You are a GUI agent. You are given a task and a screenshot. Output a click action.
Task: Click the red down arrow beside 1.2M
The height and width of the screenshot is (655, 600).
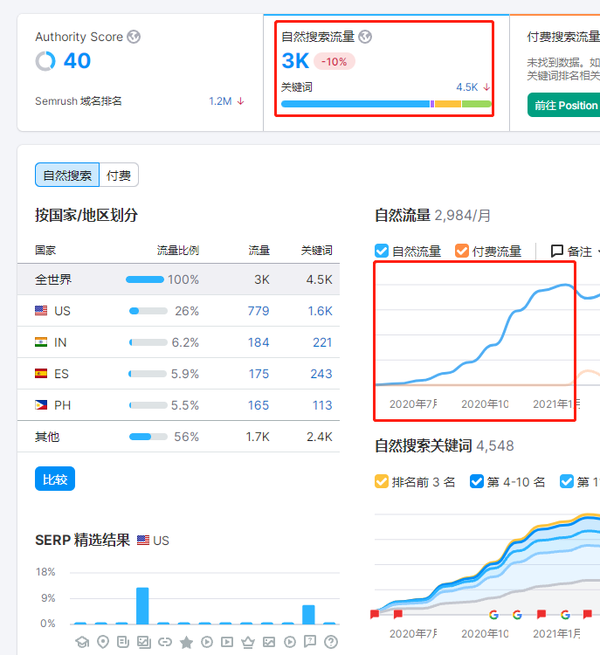241,101
